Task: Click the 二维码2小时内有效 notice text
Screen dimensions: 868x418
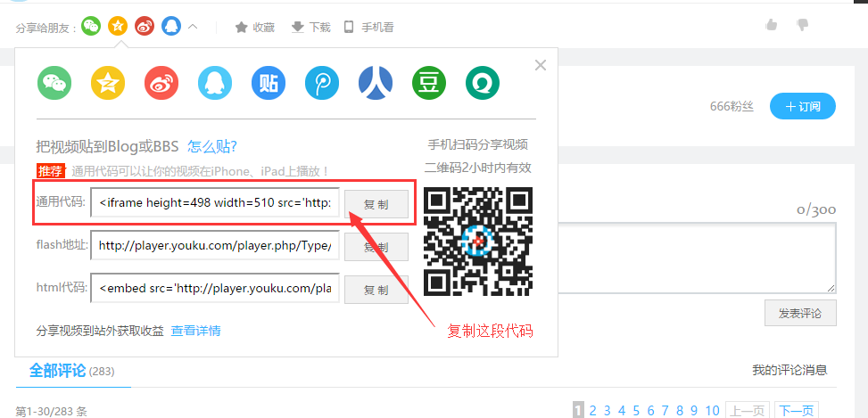Action: (x=478, y=167)
